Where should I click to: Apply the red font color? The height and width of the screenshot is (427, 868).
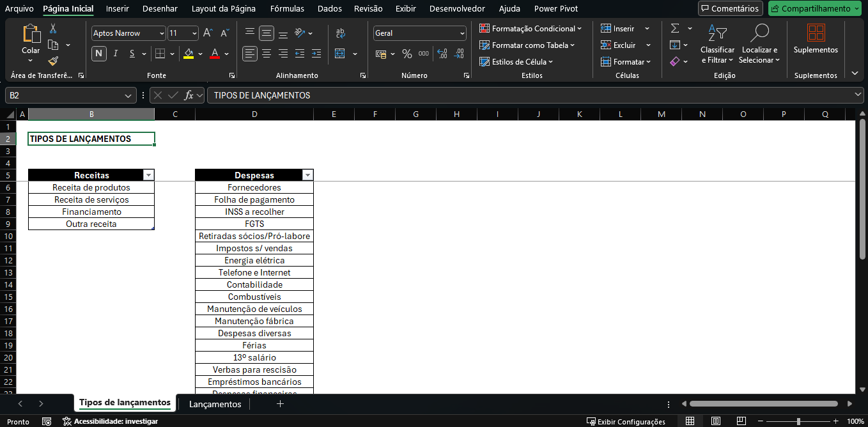tap(215, 54)
